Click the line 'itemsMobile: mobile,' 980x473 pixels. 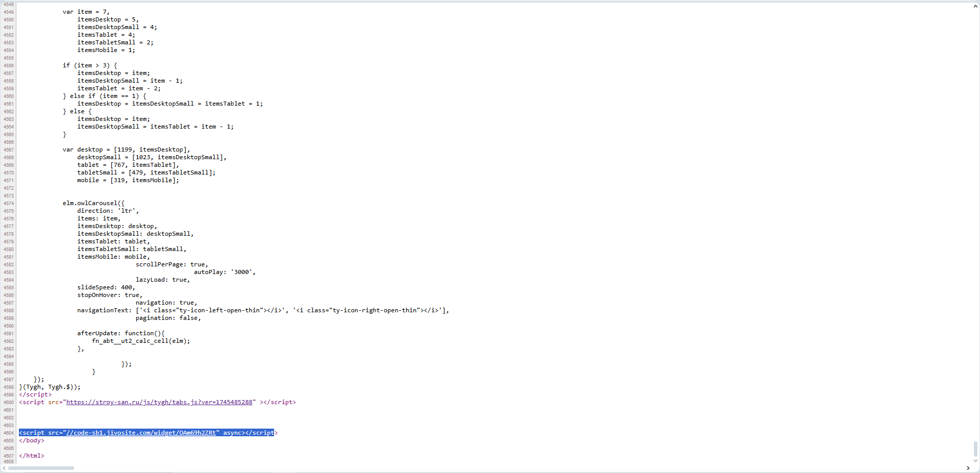point(114,257)
